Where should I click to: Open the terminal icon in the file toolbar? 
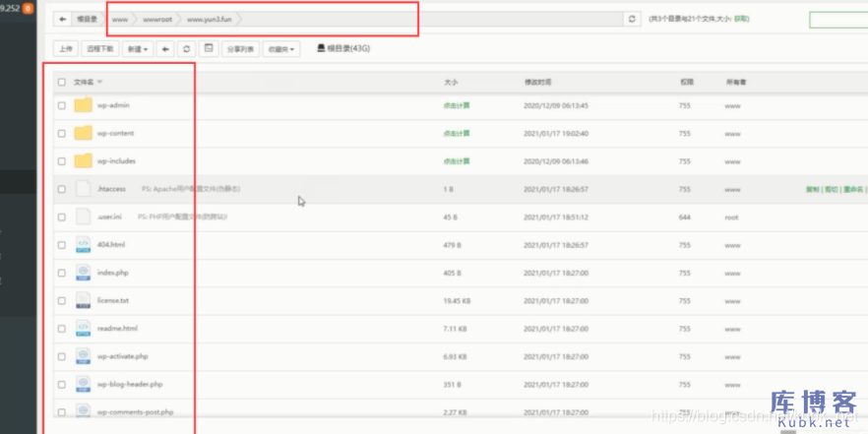[209, 49]
